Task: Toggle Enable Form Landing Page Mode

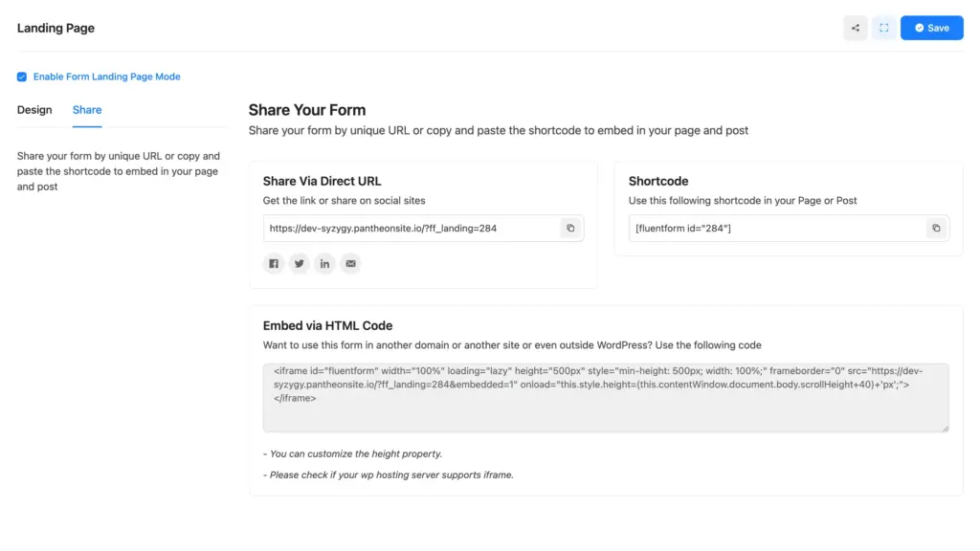Action: pos(21,77)
